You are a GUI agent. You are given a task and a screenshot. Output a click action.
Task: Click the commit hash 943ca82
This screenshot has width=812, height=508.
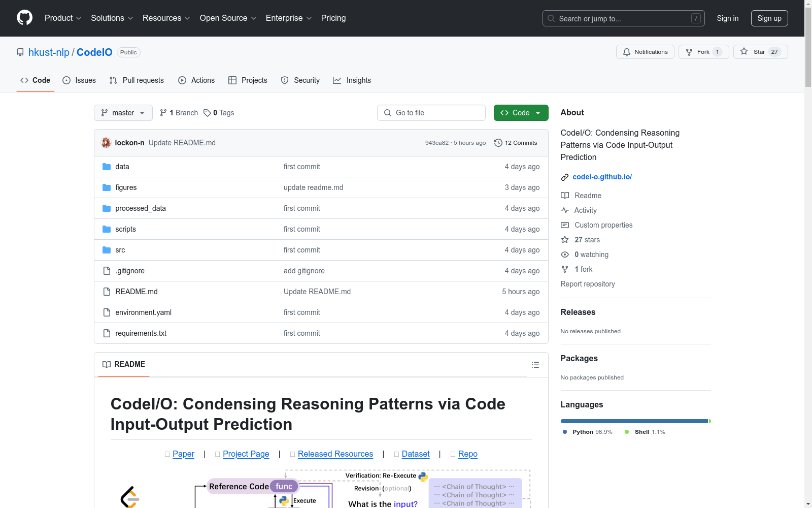click(437, 143)
